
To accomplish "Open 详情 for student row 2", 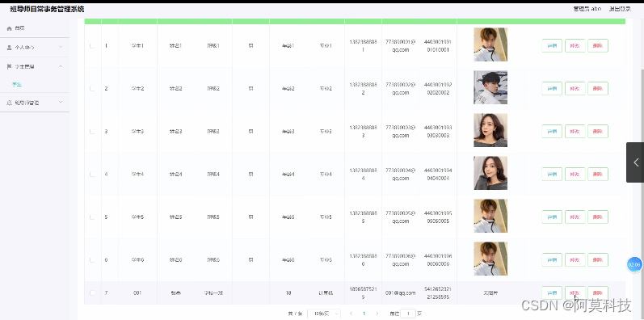I will point(552,88).
